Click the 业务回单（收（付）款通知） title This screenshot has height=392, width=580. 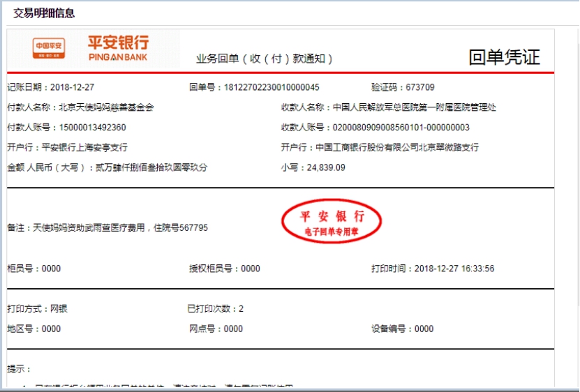(x=264, y=59)
